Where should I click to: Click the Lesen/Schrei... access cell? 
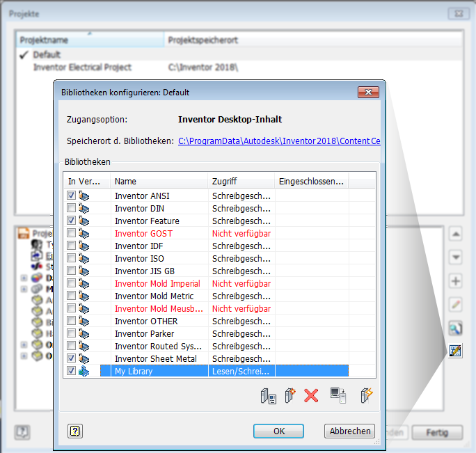point(241,372)
